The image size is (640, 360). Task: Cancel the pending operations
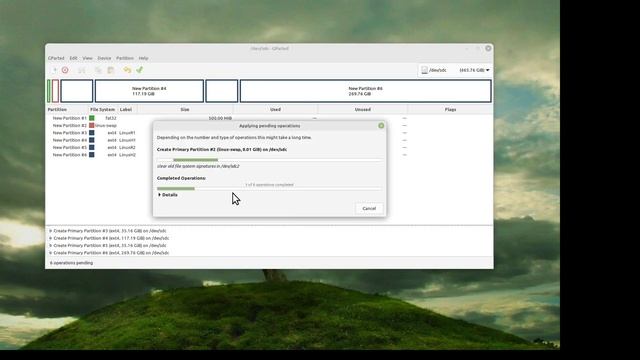[x=369, y=209]
